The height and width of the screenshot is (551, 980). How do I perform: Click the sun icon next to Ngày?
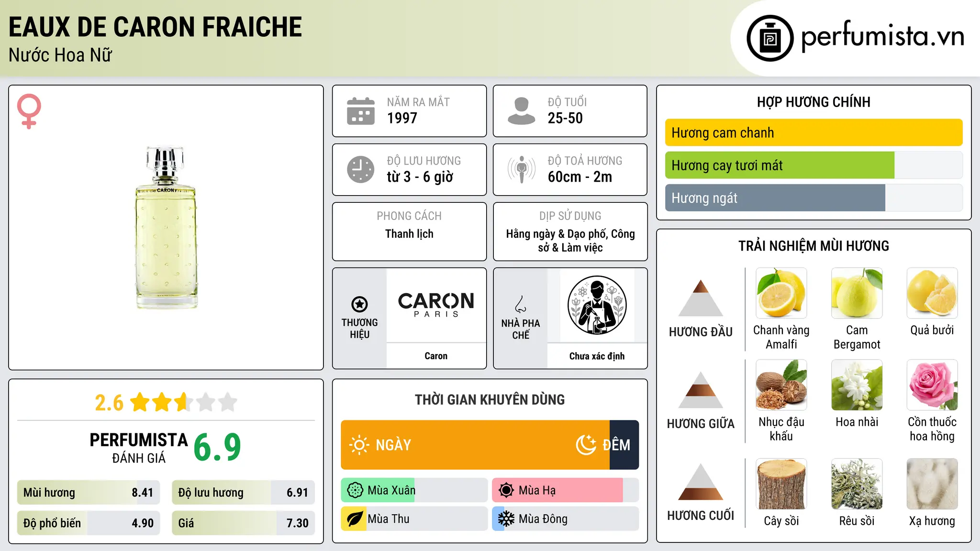pos(359,445)
